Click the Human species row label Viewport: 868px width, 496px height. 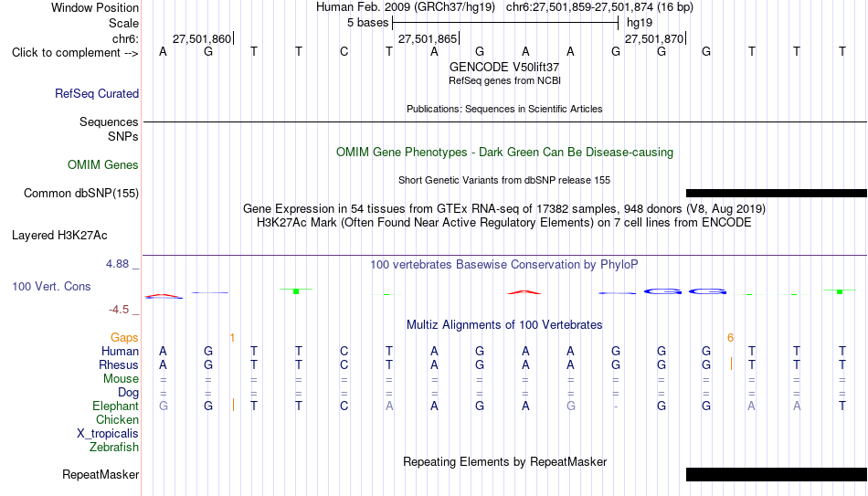120,352
